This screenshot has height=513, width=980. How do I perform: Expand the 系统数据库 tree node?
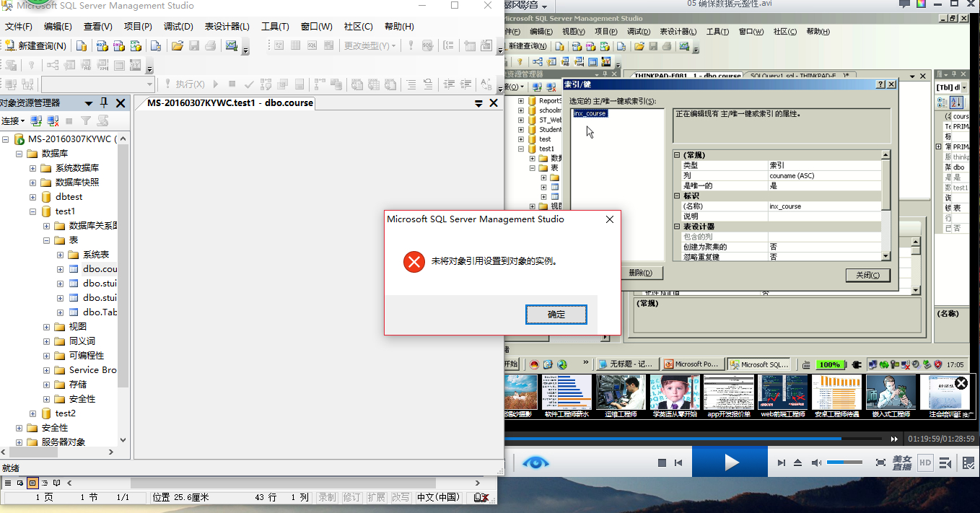click(x=32, y=168)
